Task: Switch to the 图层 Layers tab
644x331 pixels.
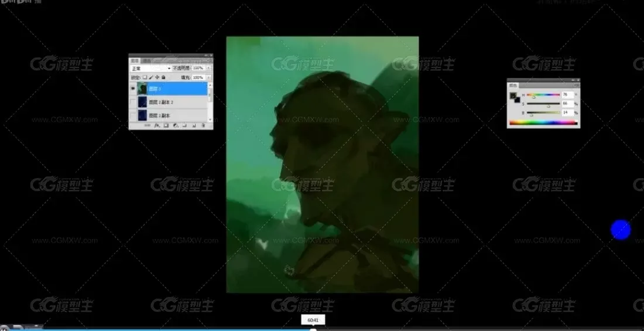Action: click(x=135, y=61)
